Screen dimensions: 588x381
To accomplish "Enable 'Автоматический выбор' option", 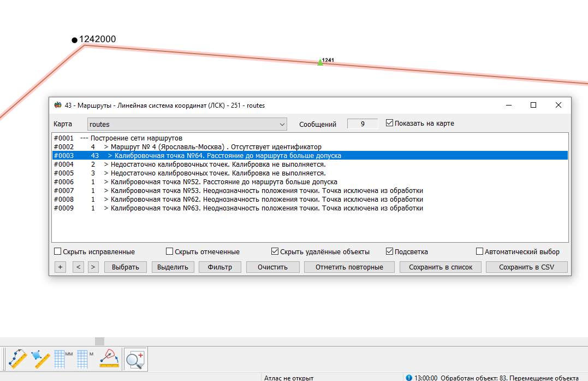I will pos(480,252).
